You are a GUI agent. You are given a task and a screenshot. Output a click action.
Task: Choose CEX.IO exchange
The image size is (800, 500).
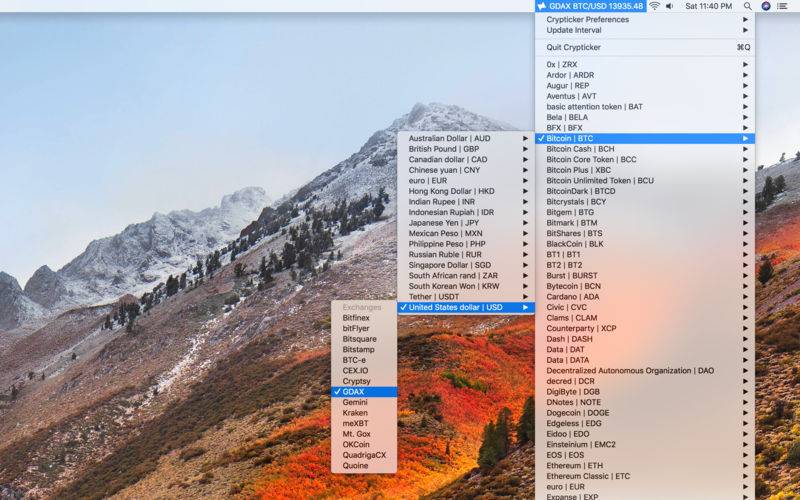(x=364, y=370)
